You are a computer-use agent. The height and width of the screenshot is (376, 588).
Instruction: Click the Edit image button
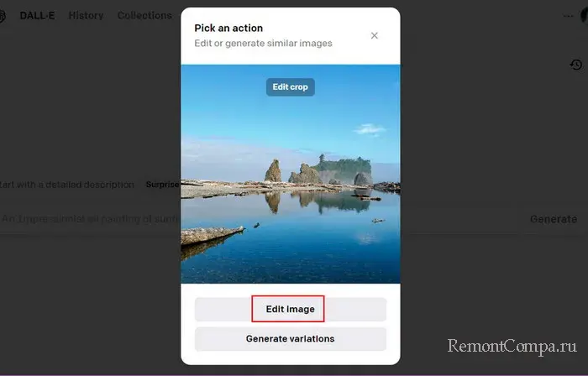pos(290,309)
